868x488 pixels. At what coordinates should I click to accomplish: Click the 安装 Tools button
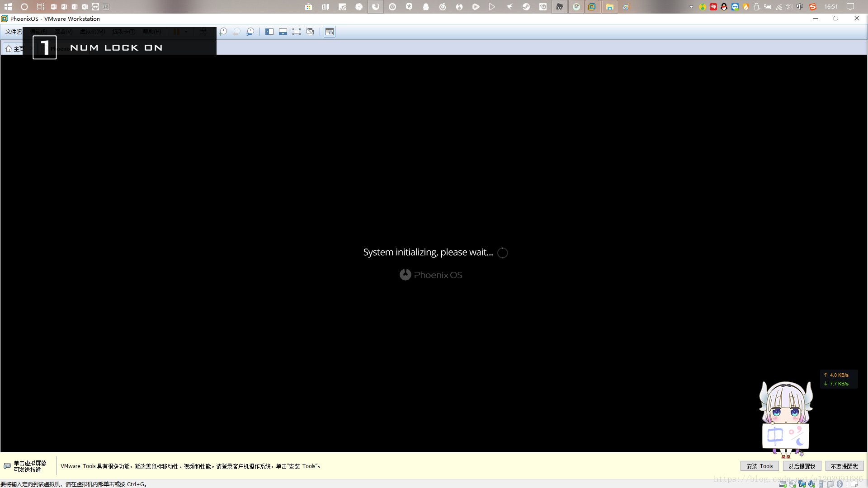[759, 466]
